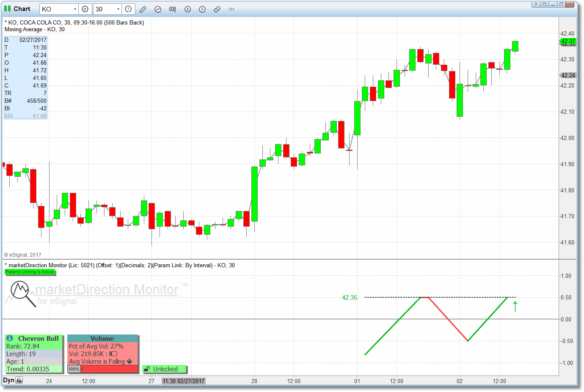Click Pct of Avg Vol: 27% text

tap(96, 346)
